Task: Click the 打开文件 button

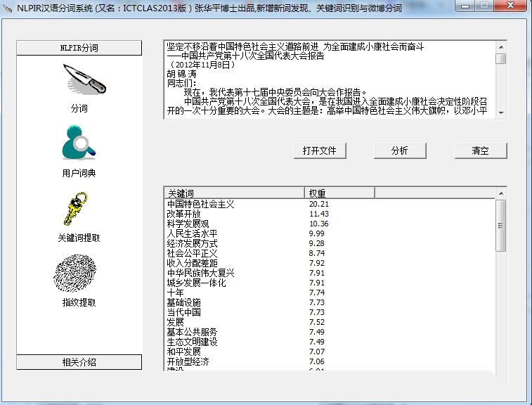Action: [320, 150]
